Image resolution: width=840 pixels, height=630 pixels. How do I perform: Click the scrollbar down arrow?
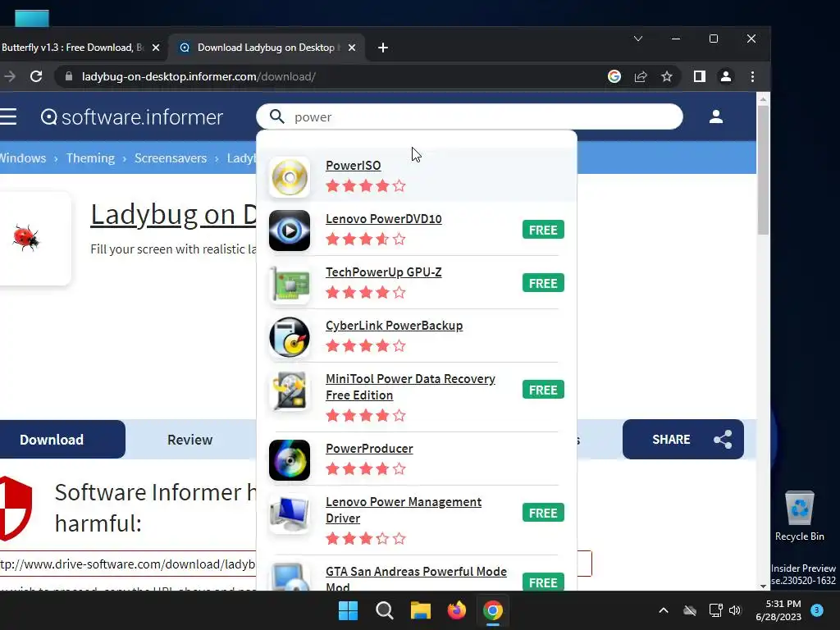[x=763, y=586]
